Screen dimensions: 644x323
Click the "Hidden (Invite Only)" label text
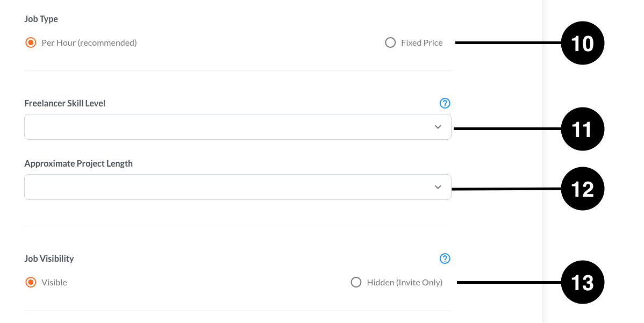405,282
